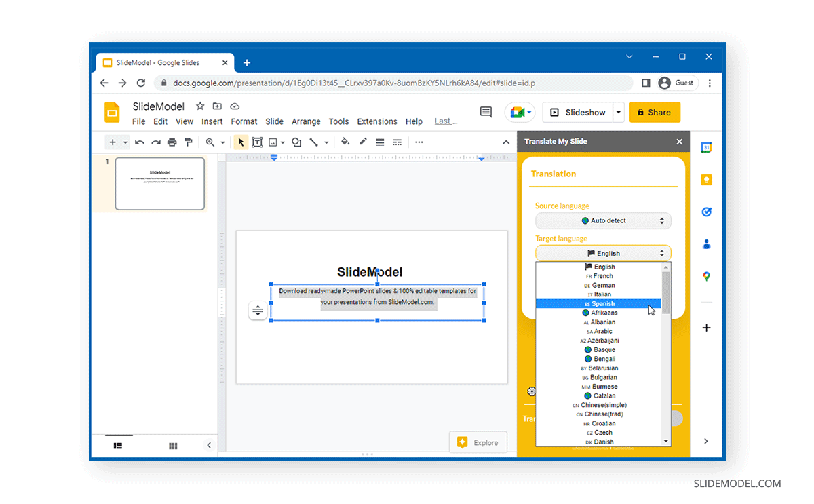Open the Target language English dropdown
Screen dimensions: 814x504
click(603, 253)
